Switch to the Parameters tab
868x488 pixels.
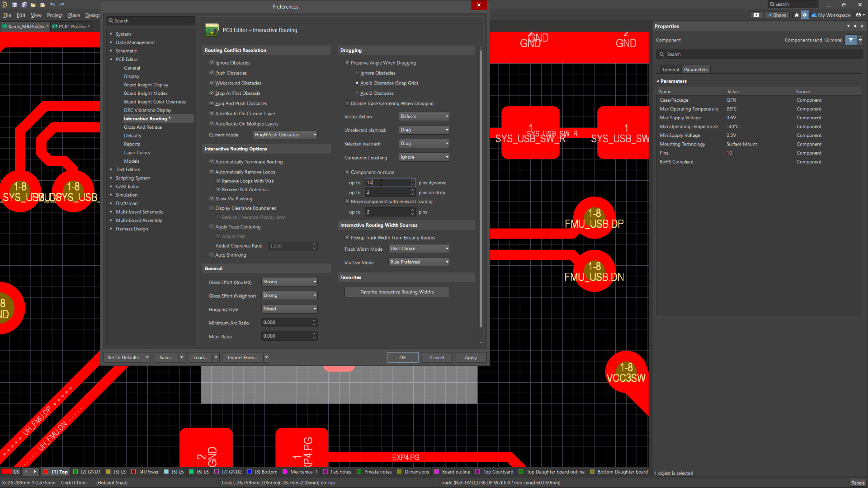695,69
